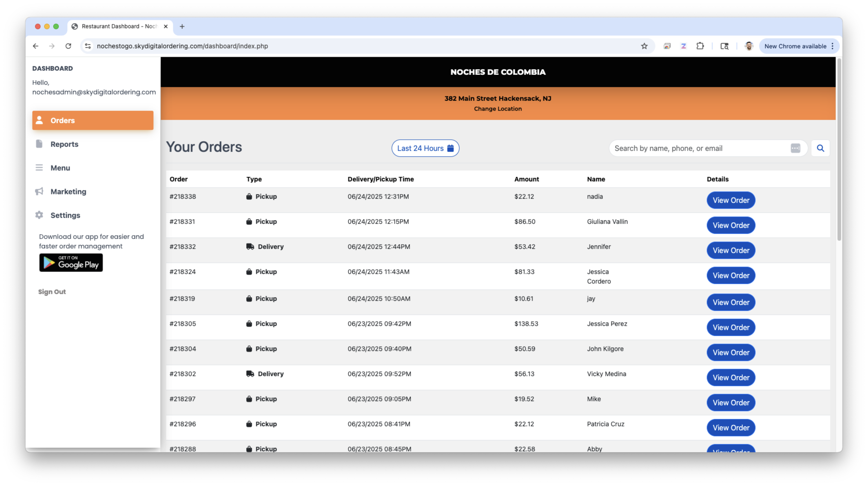The image size is (868, 486).
Task: Click the site information icon in address bar
Action: pyautogui.click(x=88, y=46)
